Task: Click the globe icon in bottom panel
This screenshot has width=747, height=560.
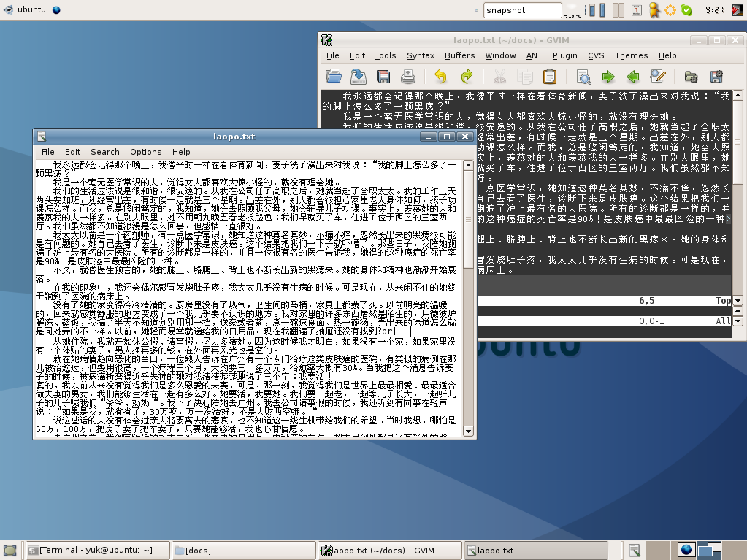Action: (686, 550)
